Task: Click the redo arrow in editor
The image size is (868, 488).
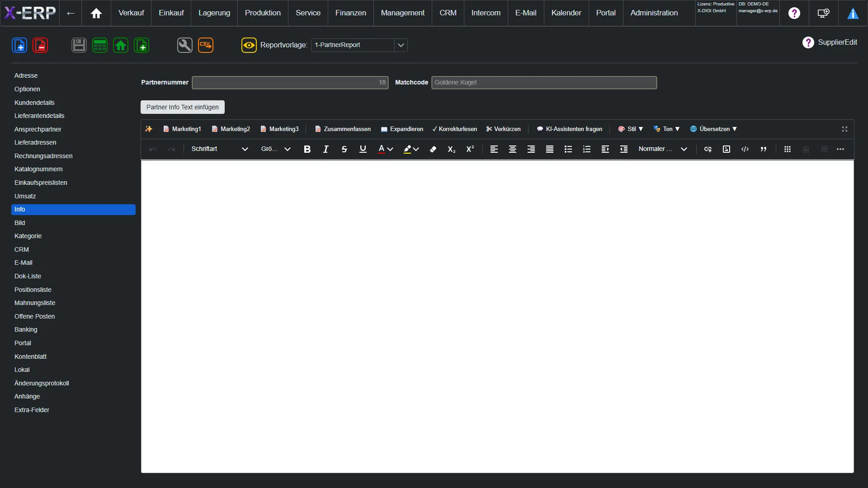Action: click(x=171, y=149)
